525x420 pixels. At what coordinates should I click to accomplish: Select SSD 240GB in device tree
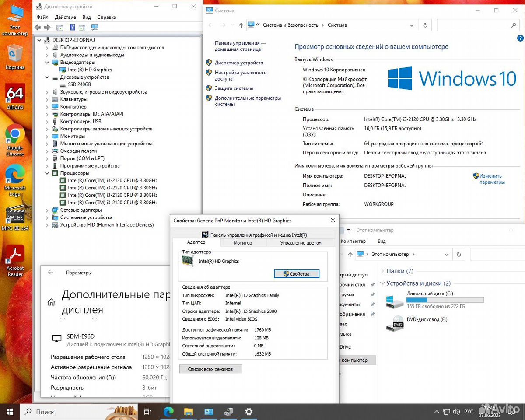click(x=79, y=84)
